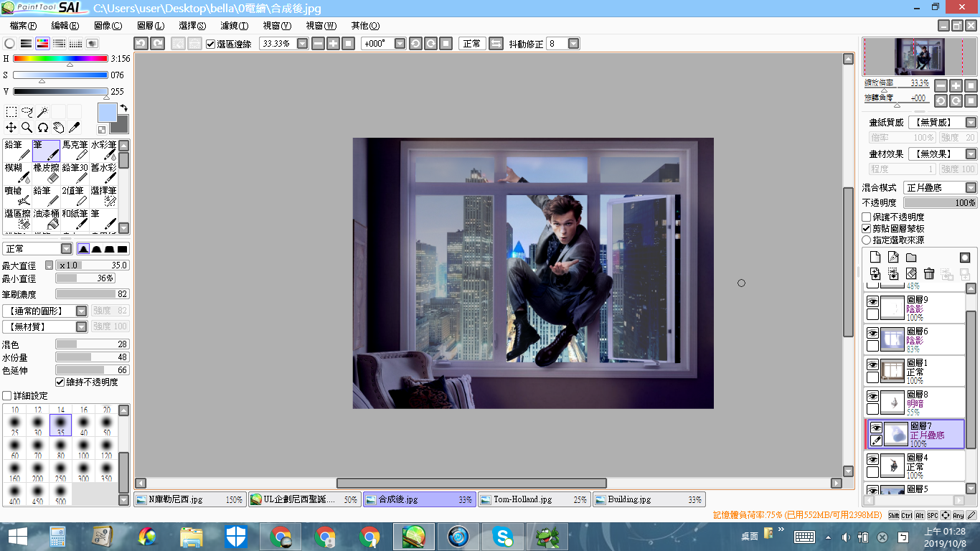
Task: Choose the 水彩筆 watercolor brush
Action: (x=103, y=150)
